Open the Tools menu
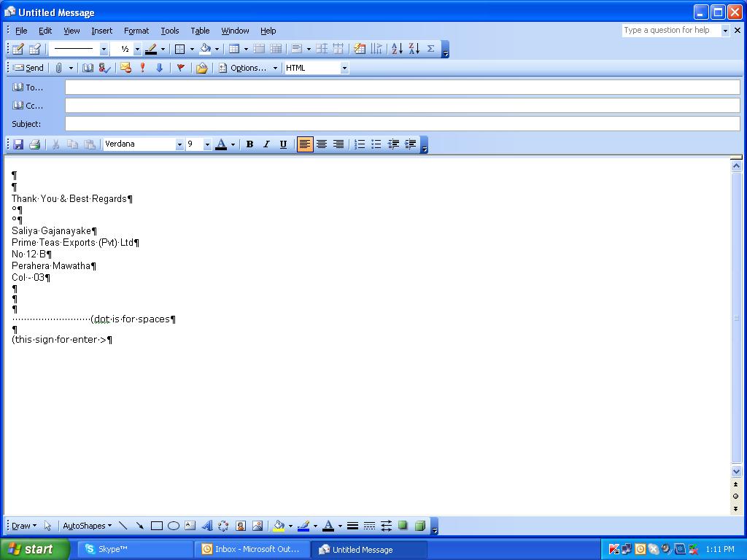This screenshot has height=560, width=747. (169, 31)
